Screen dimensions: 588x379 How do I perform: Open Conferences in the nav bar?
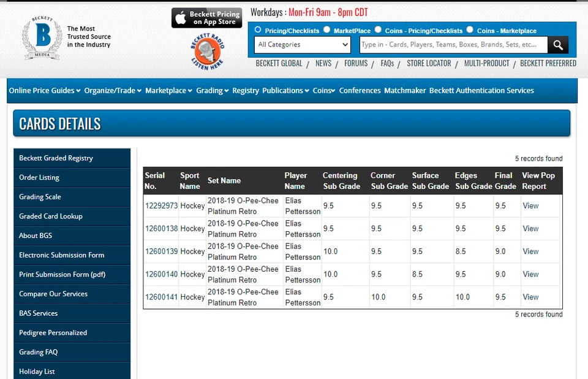click(360, 91)
